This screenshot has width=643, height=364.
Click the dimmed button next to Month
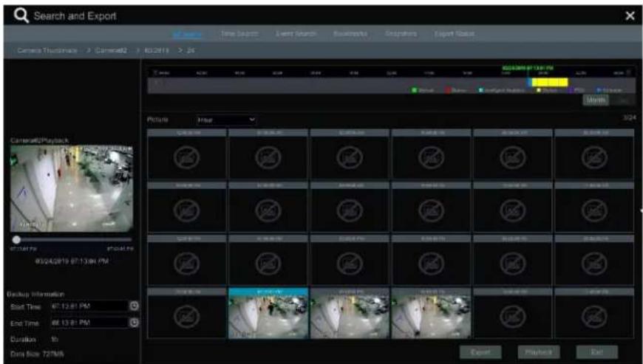coord(623,100)
